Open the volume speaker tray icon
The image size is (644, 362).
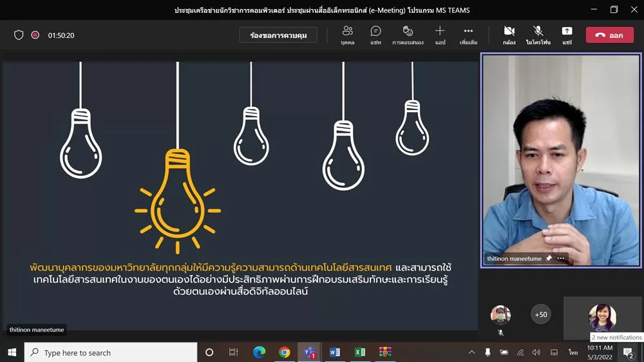(x=536, y=352)
